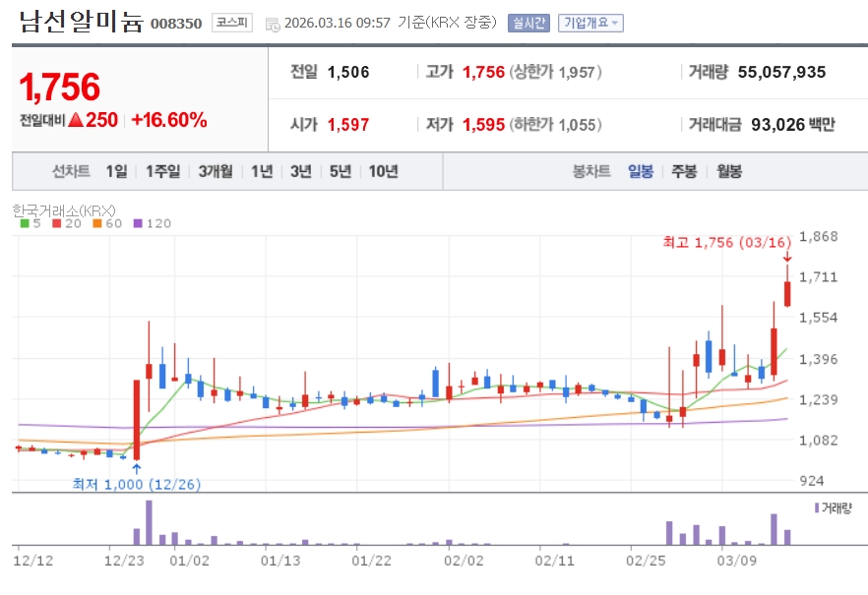Select the 월봉 monthly candle chart
This screenshot has height=595, width=868.
(x=729, y=171)
